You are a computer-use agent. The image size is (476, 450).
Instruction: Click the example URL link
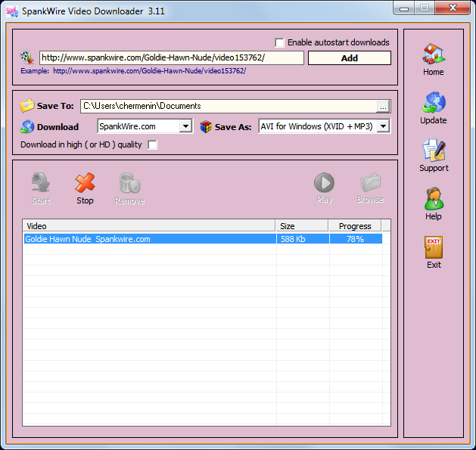coord(149,71)
